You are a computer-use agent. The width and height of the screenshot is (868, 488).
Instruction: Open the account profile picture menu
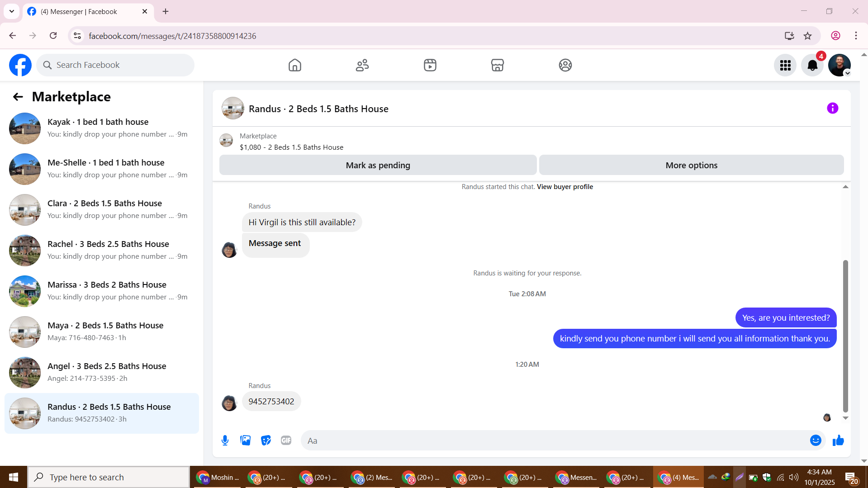tap(840, 65)
